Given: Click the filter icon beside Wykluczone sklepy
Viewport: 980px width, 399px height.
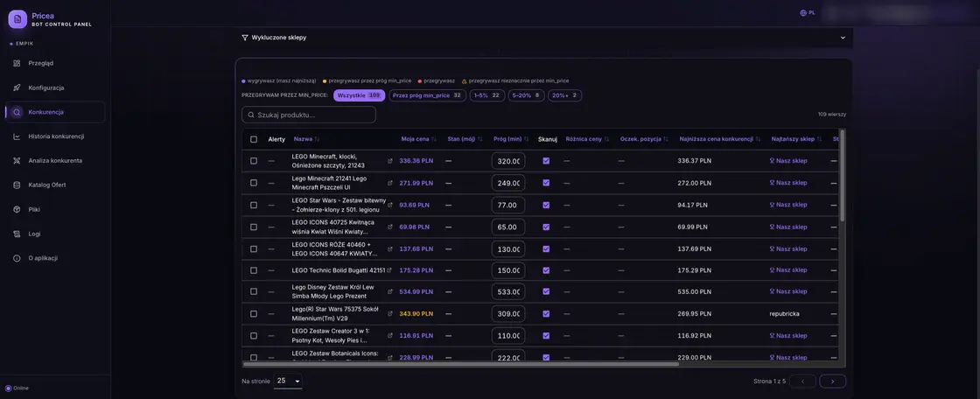Looking at the screenshot, I should click(245, 38).
